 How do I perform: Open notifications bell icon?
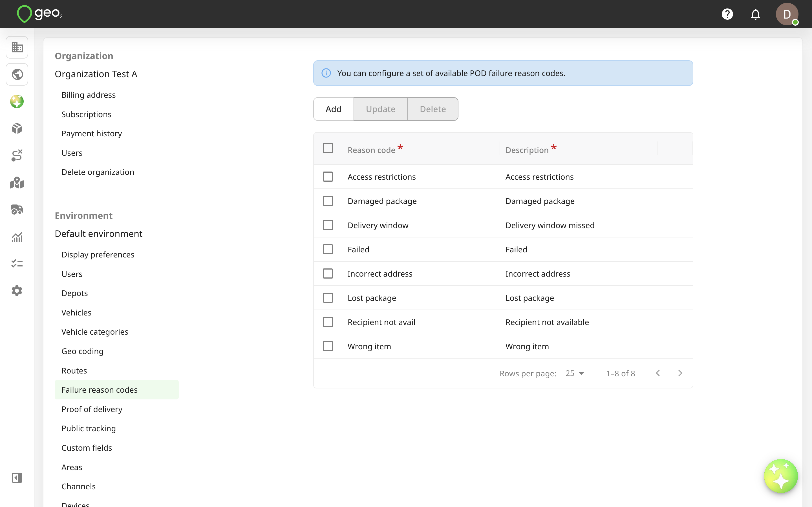[755, 14]
